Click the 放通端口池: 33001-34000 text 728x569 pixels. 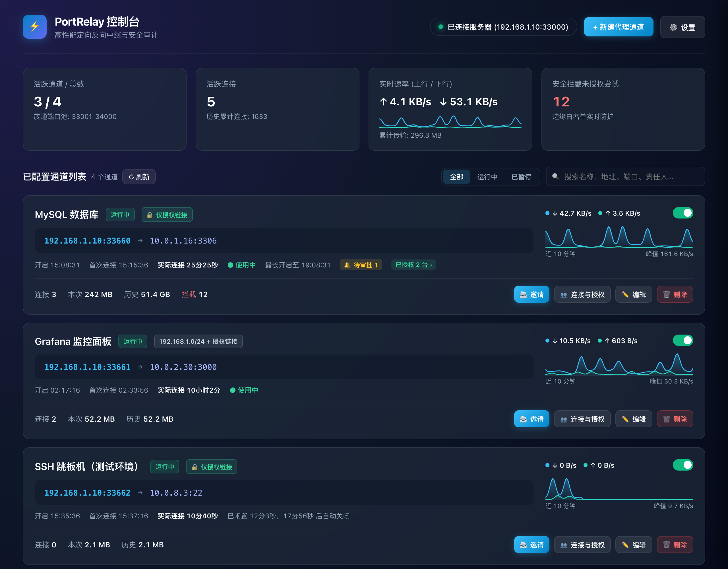coord(75,117)
